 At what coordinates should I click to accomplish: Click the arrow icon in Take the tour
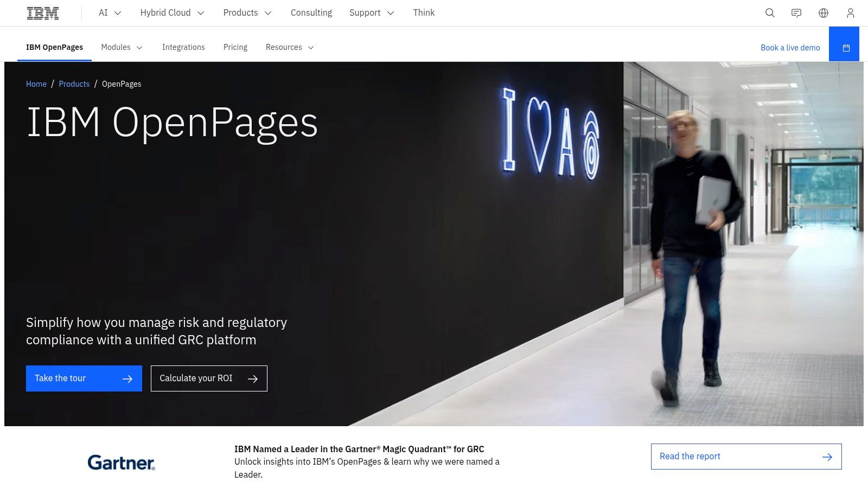pyautogui.click(x=127, y=378)
